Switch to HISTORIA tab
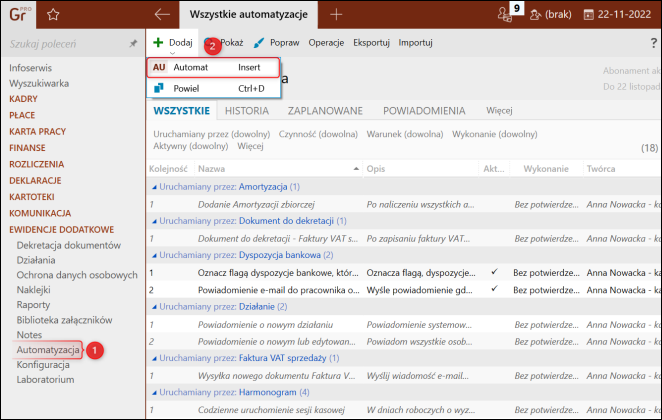This screenshot has height=420, width=662. click(247, 111)
